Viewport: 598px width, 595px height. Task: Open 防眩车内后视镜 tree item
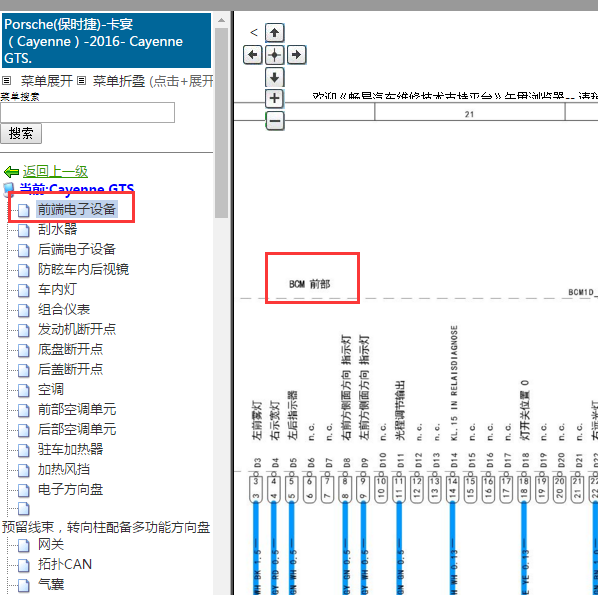[83, 269]
